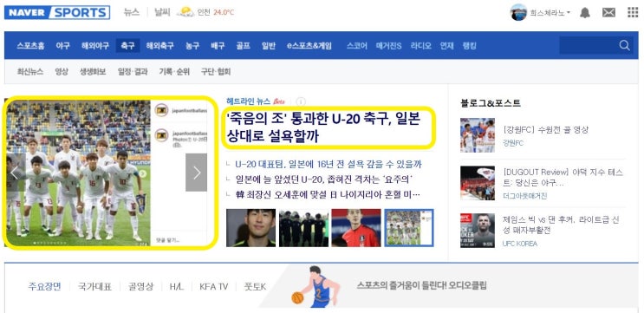This screenshot has height=313, width=644.
Task: Switch to the 영상 submenu
Action: [62, 71]
